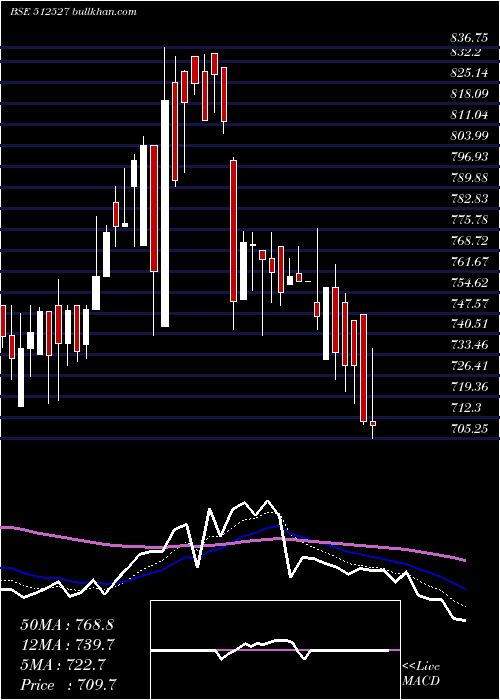500x700 pixels.
Task: Click the 719.36 price label
Action: [x=469, y=387]
